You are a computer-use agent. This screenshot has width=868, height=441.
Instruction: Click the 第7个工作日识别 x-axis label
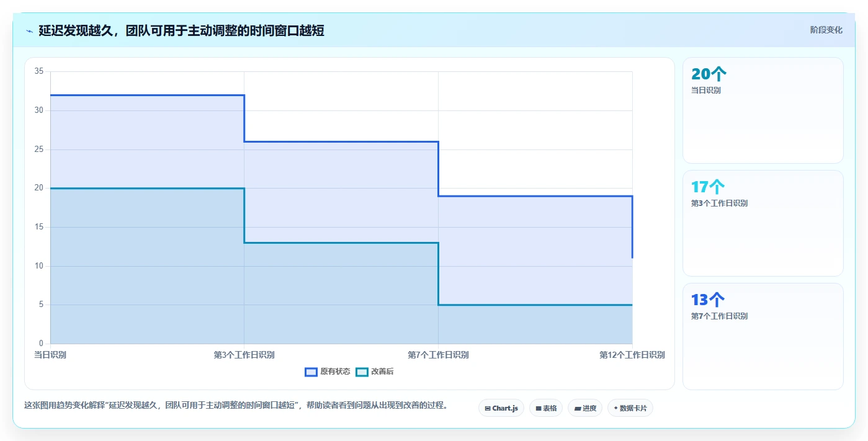pyautogui.click(x=438, y=355)
